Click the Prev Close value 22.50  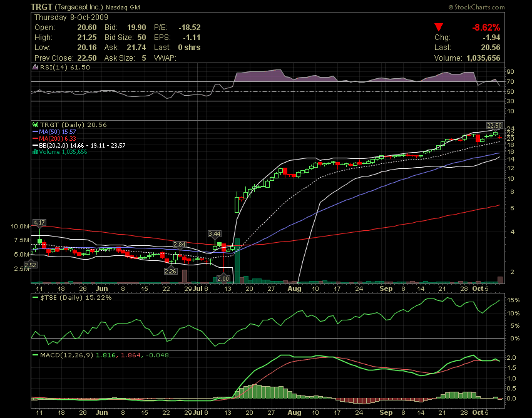tap(87, 58)
